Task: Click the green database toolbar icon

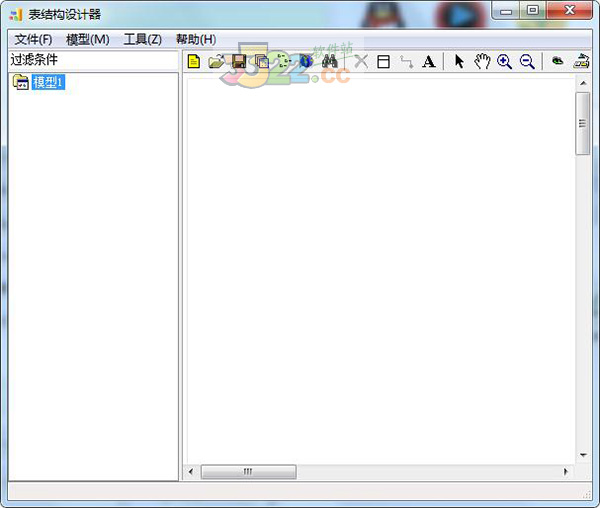Action: point(558,60)
